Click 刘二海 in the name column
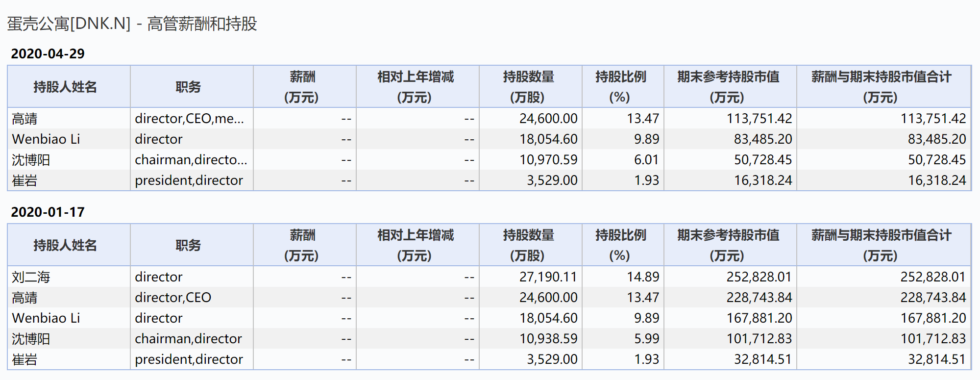 [x=31, y=277]
